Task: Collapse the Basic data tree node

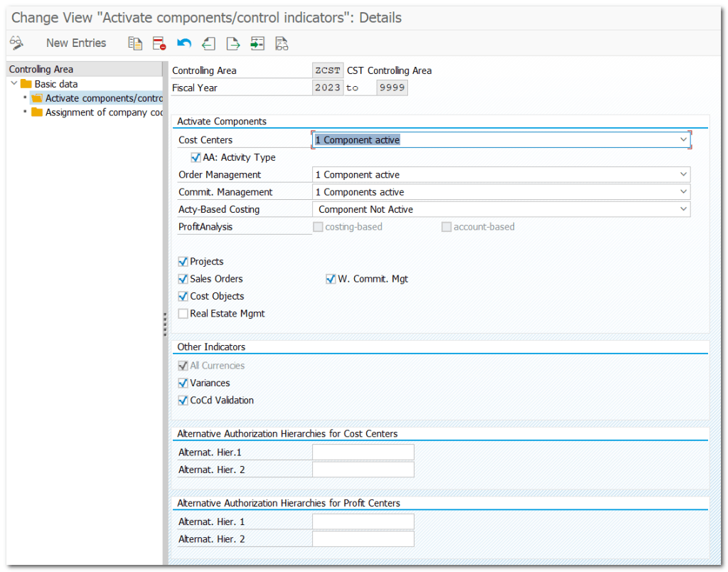Action: tap(14, 84)
